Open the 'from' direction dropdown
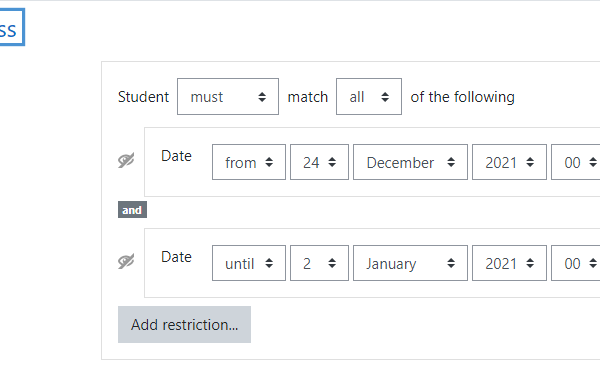The image size is (600, 371). click(249, 162)
